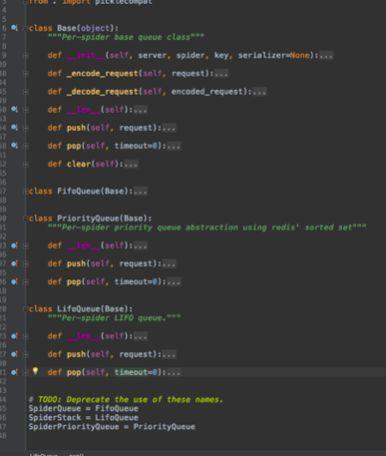This screenshot has width=386, height=456.
Task: Expand the _decode_request method fold marker
Action: 26,91
